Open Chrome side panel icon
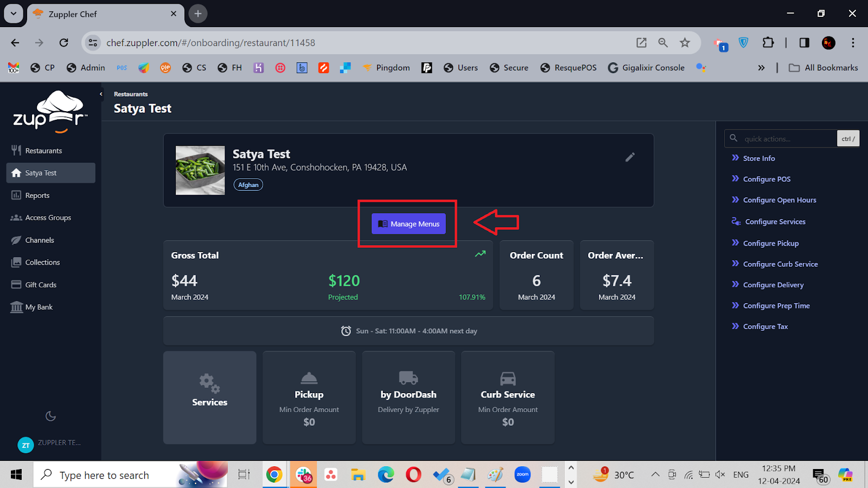 805,43
